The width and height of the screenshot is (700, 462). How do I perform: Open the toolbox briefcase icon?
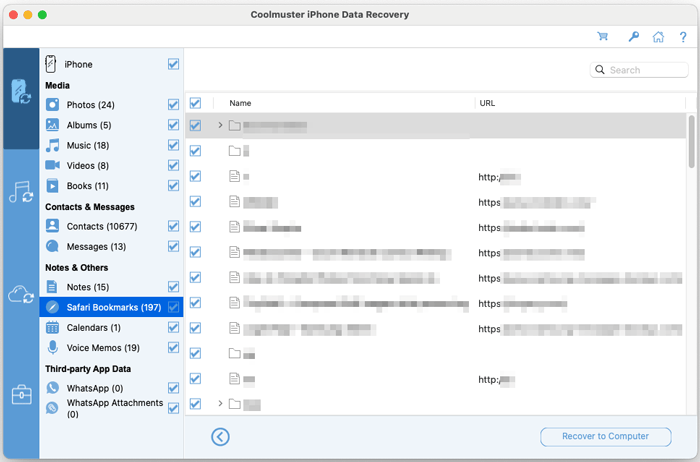[x=21, y=395]
